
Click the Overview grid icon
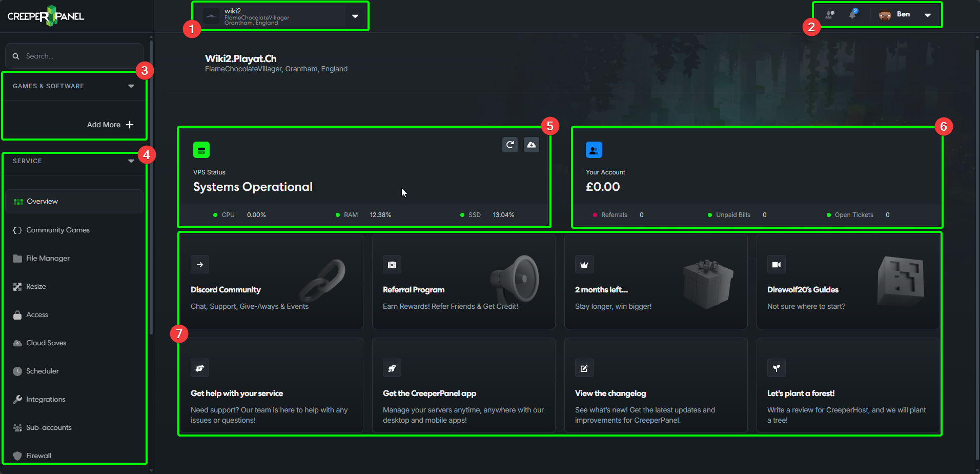point(18,202)
